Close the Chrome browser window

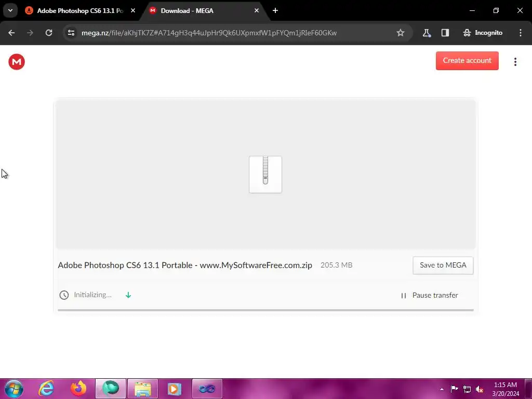pyautogui.click(x=520, y=10)
